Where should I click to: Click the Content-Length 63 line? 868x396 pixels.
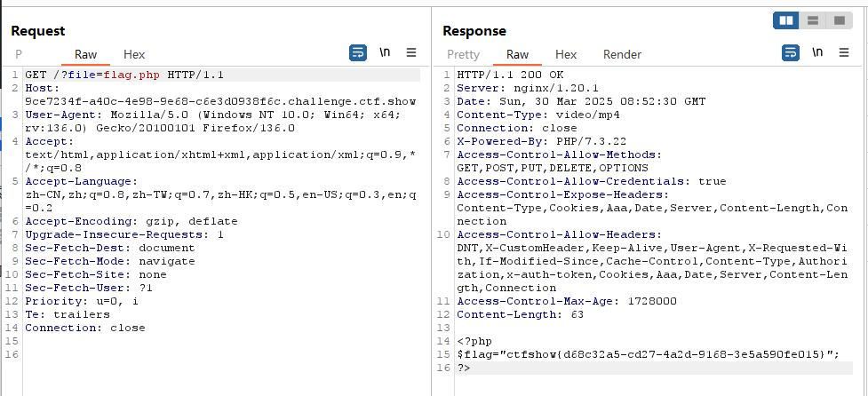pos(521,314)
